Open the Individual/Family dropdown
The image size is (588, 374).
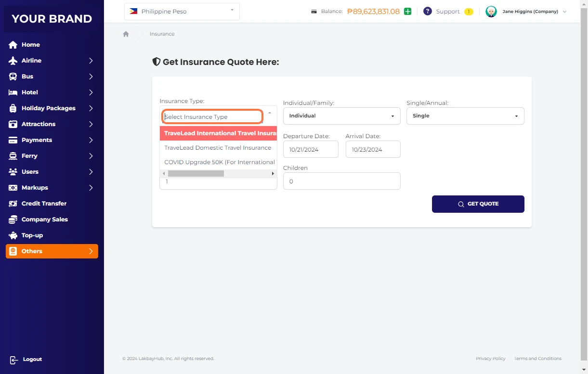point(342,116)
